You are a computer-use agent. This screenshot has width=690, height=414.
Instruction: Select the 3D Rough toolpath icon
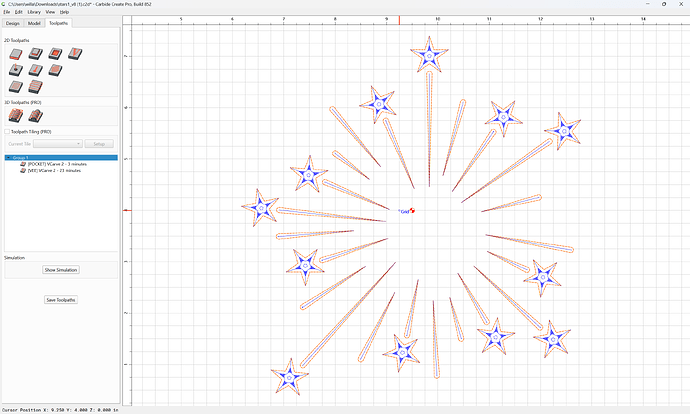click(16, 116)
